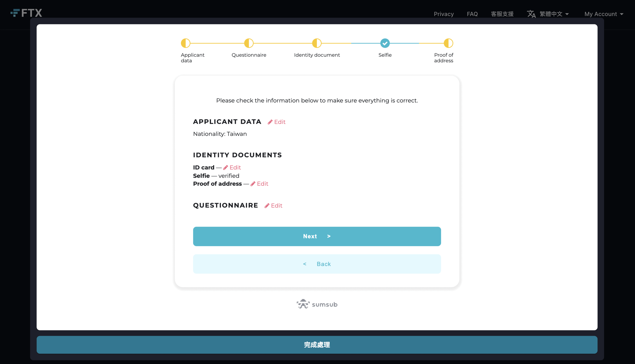
Task: Click the FTX logo
Action: (x=26, y=13)
